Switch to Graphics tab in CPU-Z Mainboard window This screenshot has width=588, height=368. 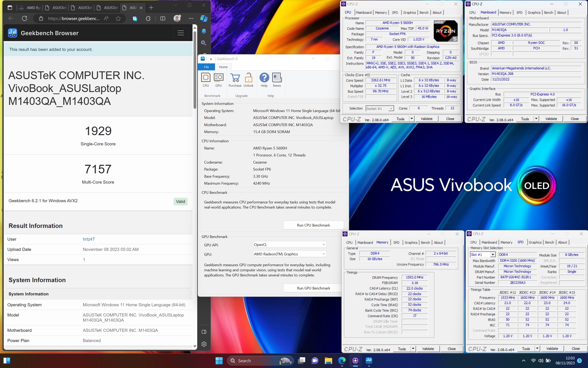tap(534, 12)
